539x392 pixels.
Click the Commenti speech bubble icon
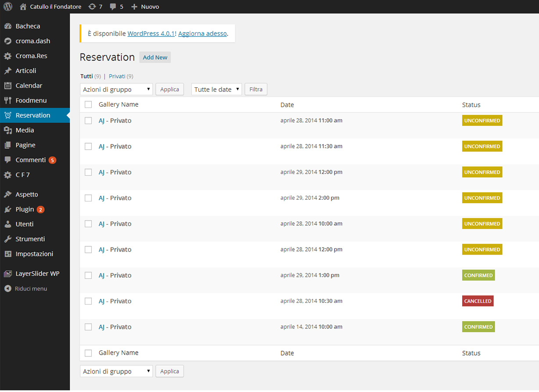tap(7, 160)
